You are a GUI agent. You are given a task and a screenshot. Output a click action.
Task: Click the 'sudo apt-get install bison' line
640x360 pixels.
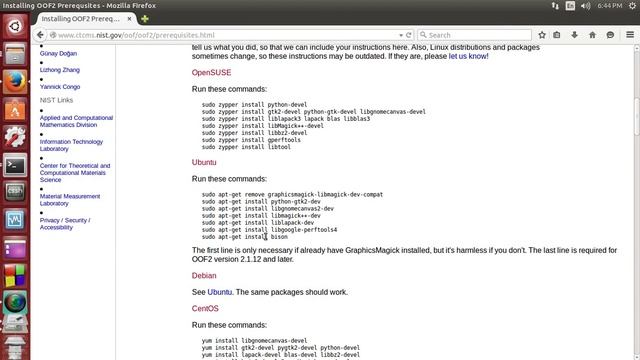click(x=245, y=237)
